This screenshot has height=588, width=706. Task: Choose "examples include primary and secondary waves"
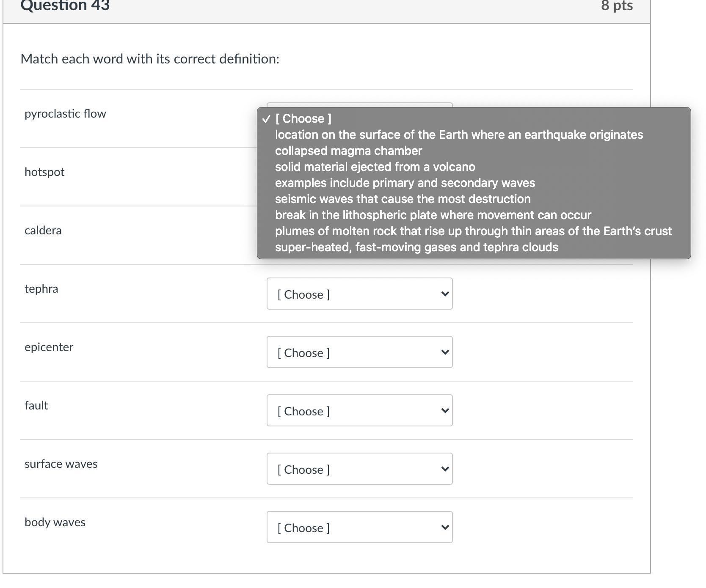(x=405, y=183)
